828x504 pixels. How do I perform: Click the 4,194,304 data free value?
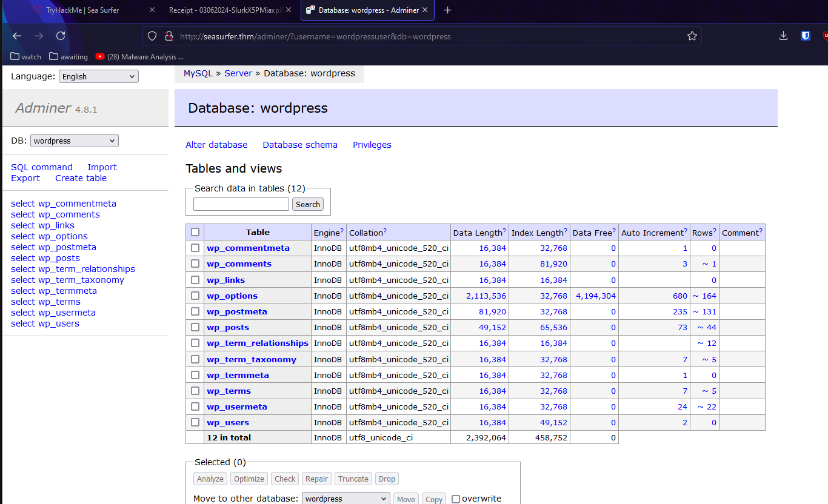[x=596, y=296]
